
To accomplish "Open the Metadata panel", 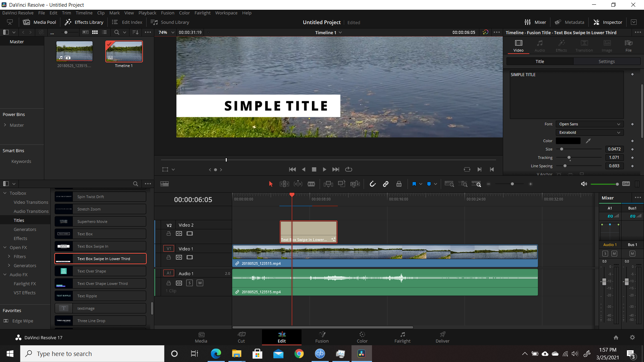I will click(570, 22).
